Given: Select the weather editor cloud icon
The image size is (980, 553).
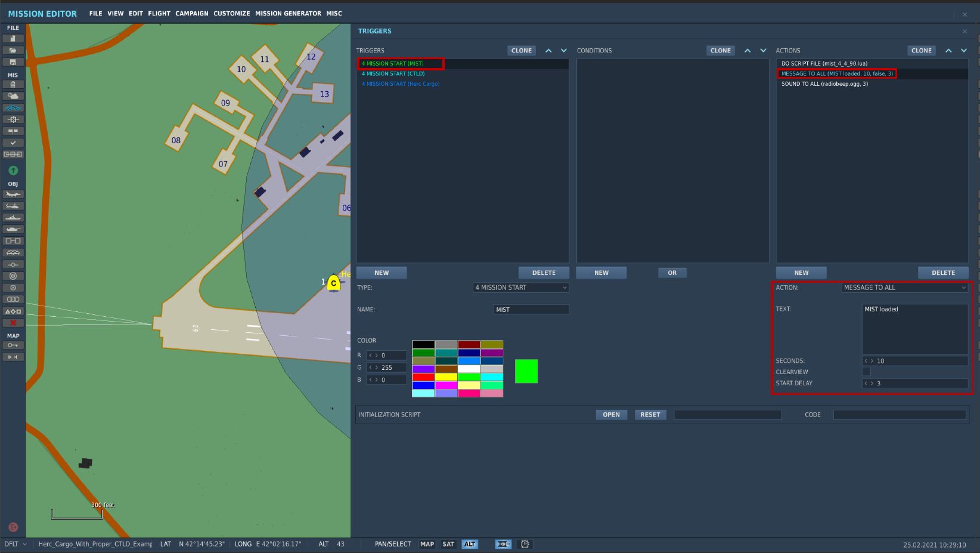Looking at the screenshot, I should pyautogui.click(x=13, y=95).
